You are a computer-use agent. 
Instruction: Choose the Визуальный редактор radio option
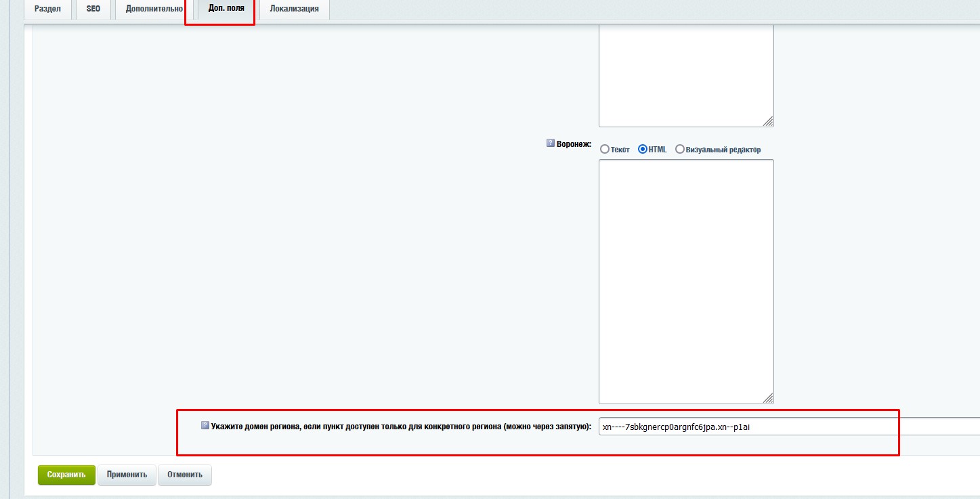680,150
